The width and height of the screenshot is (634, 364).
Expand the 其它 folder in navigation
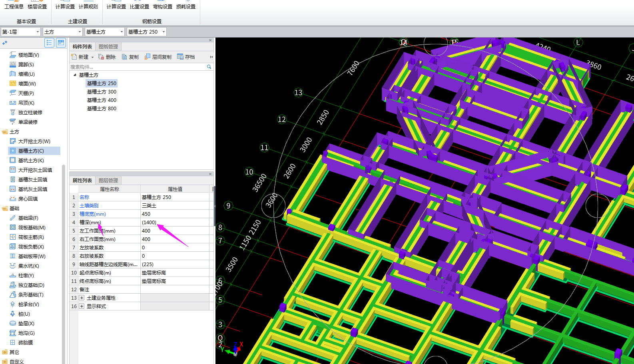click(x=5, y=352)
